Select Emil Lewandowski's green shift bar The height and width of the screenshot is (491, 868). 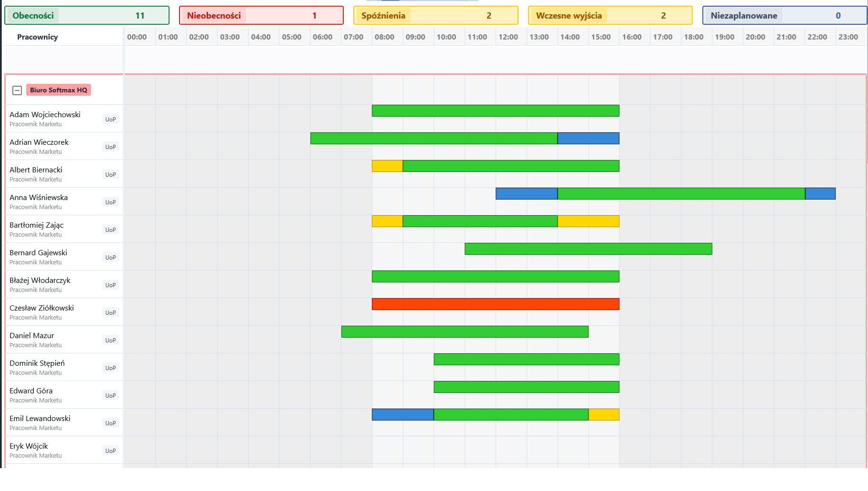tap(511, 414)
